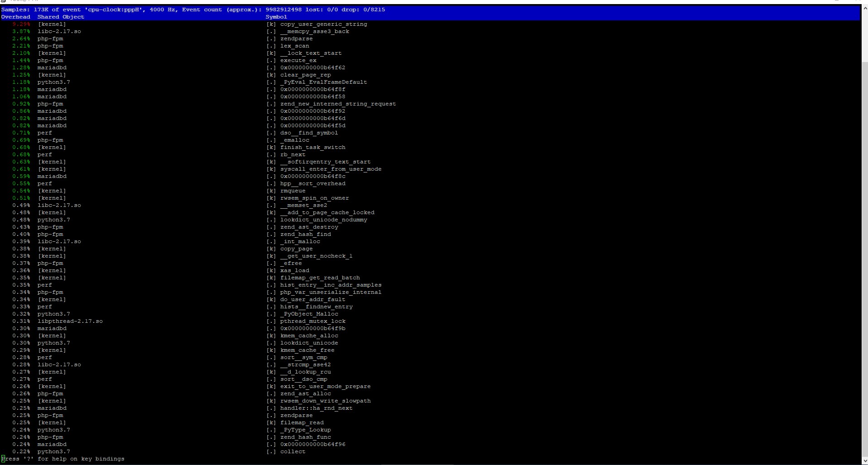This screenshot has width=868, height=465.
Task: Select the __memcpy_ssse3_back symbol row
Action: pos(315,31)
